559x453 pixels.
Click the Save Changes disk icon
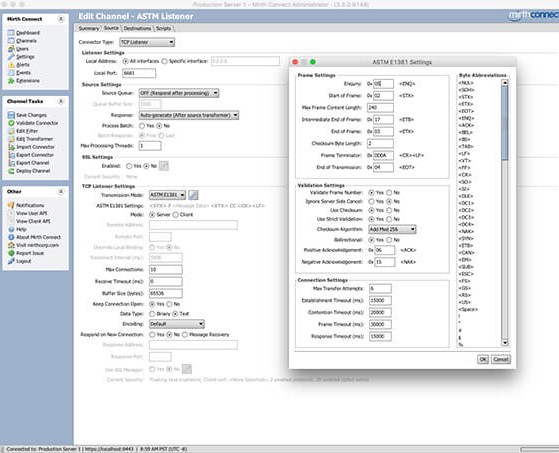click(x=11, y=115)
